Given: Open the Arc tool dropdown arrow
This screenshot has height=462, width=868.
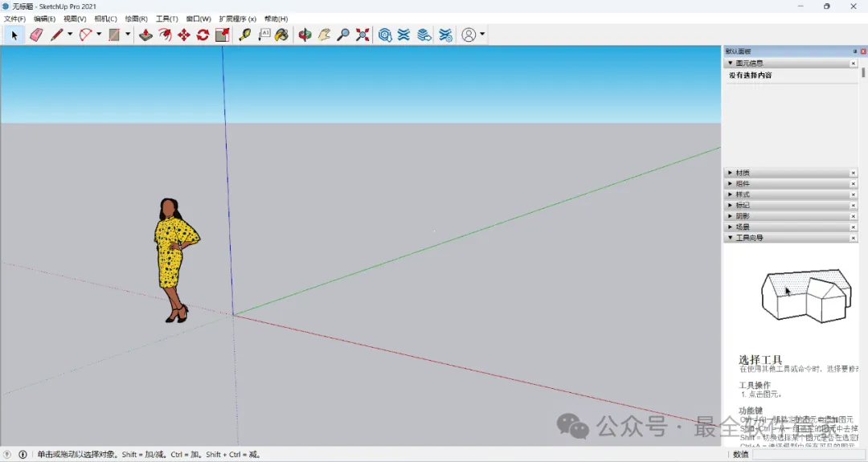Looking at the screenshot, I should click(99, 35).
